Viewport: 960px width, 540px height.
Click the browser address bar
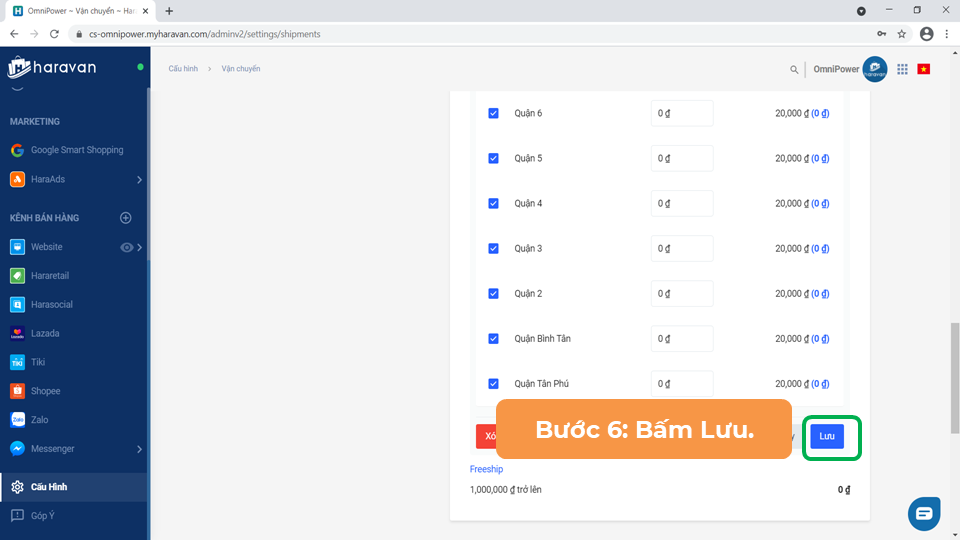(x=471, y=34)
